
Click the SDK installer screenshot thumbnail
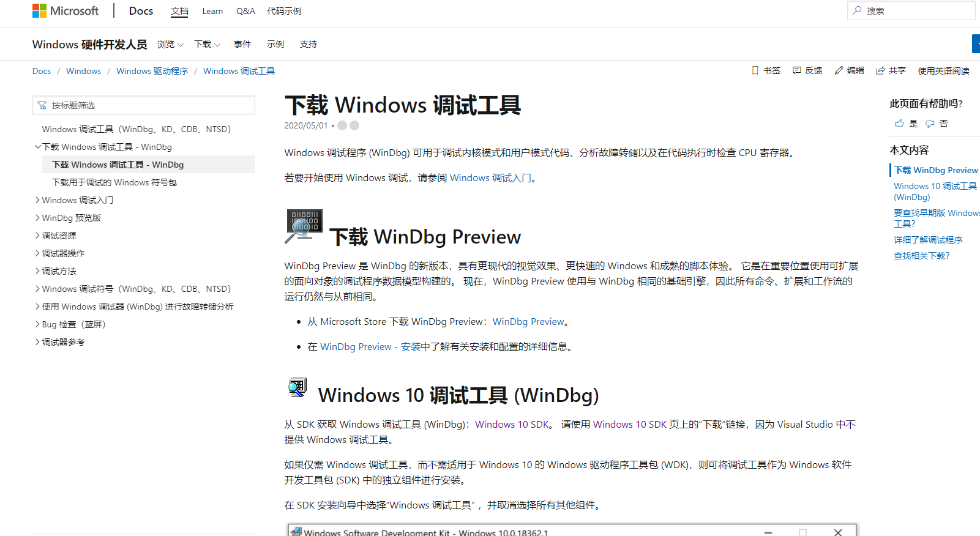(572, 530)
